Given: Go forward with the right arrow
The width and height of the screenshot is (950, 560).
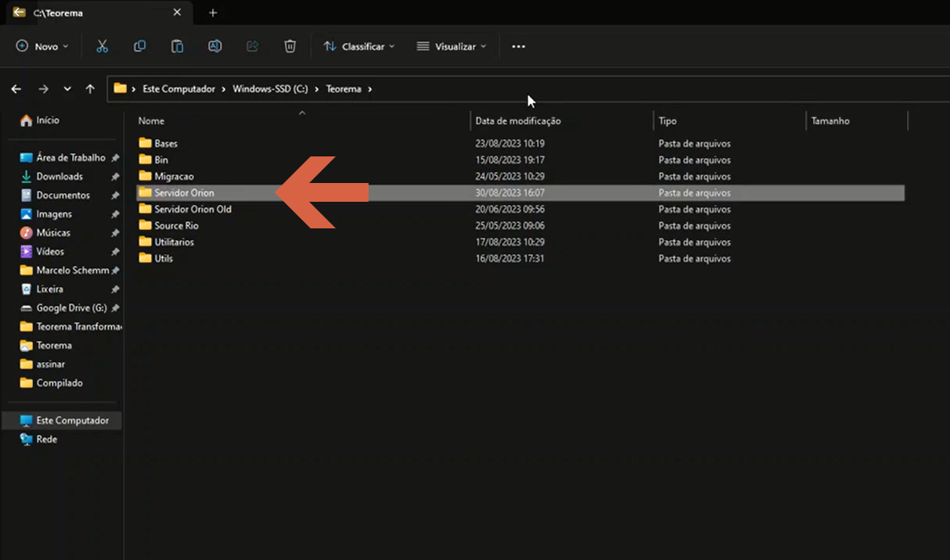Looking at the screenshot, I should click(43, 89).
